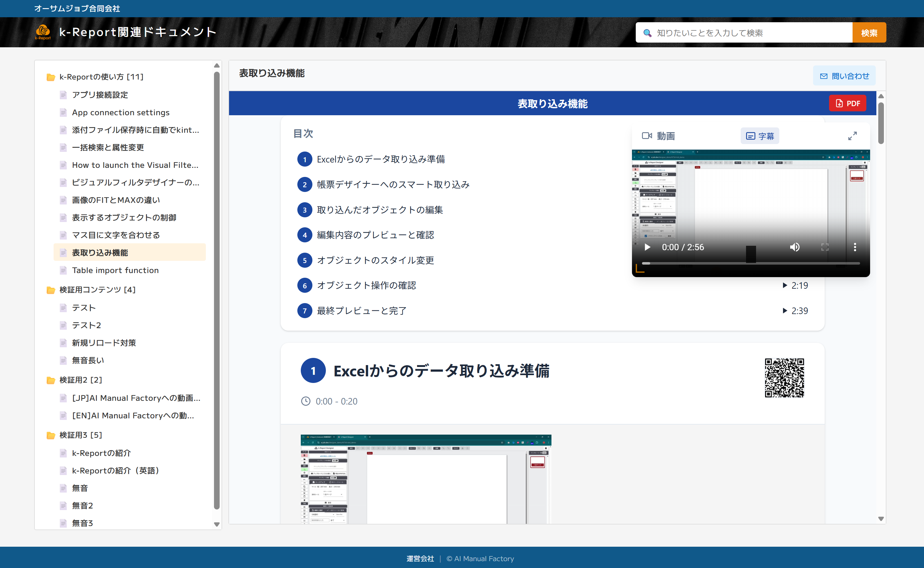This screenshot has height=568, width=924.
Task: Open the アプリ接続設定 document
Action: (100, 95)
